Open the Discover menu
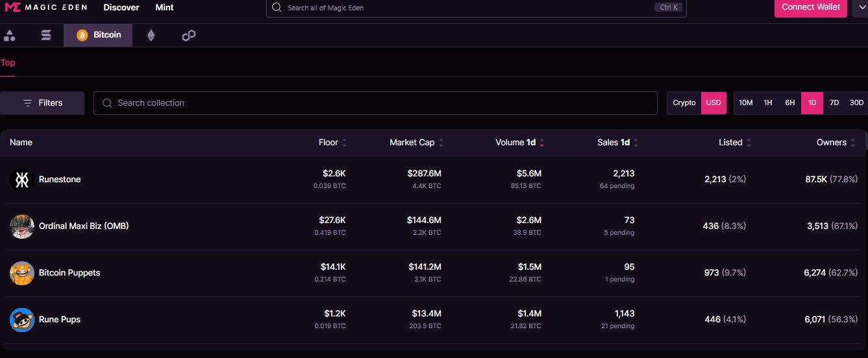This screenshot has width=868, height=358. tap(121, 7)
